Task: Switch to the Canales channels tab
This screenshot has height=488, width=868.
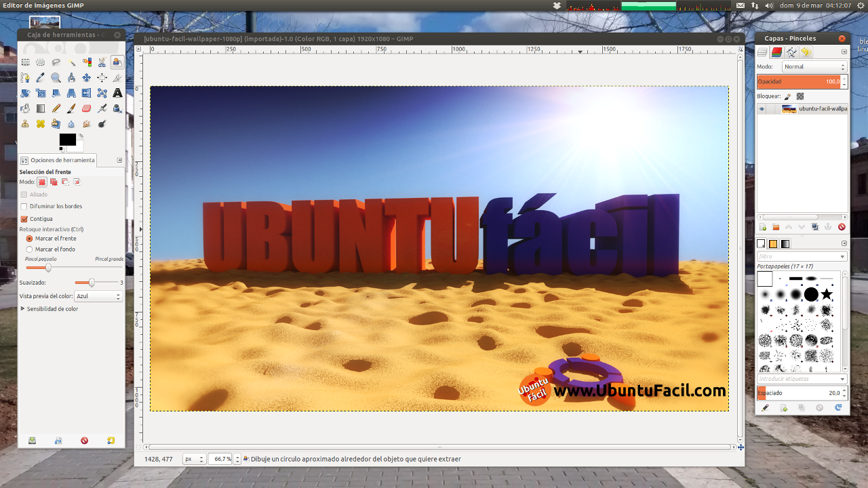Action: pyautogui.click(x=777, y=52)
